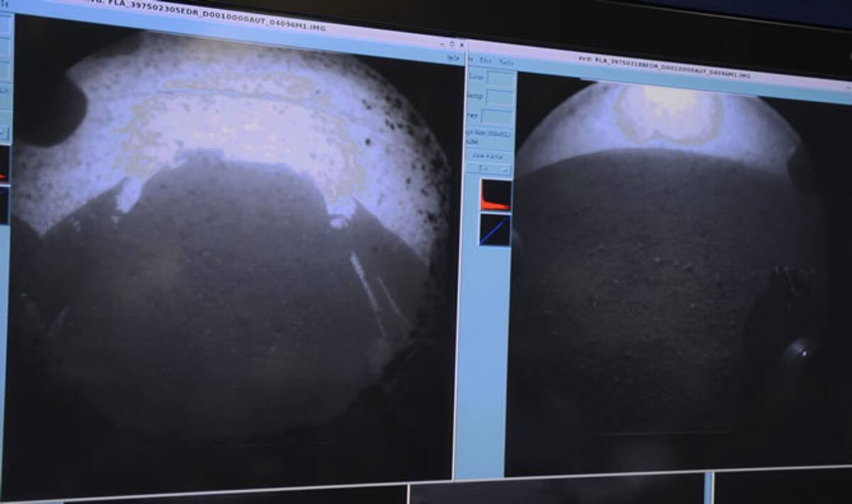Open the blue stretch curve graph in right viewer

[x=495, y=230]
